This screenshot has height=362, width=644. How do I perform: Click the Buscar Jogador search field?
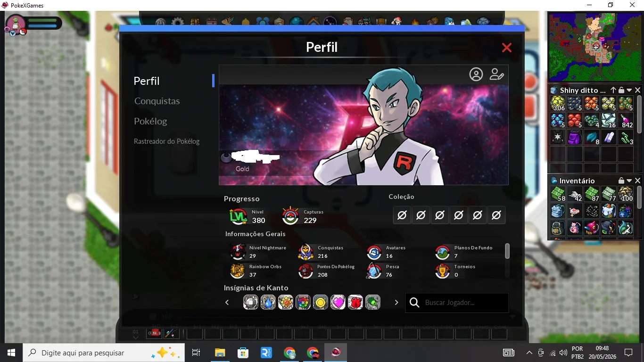point(457,303)
